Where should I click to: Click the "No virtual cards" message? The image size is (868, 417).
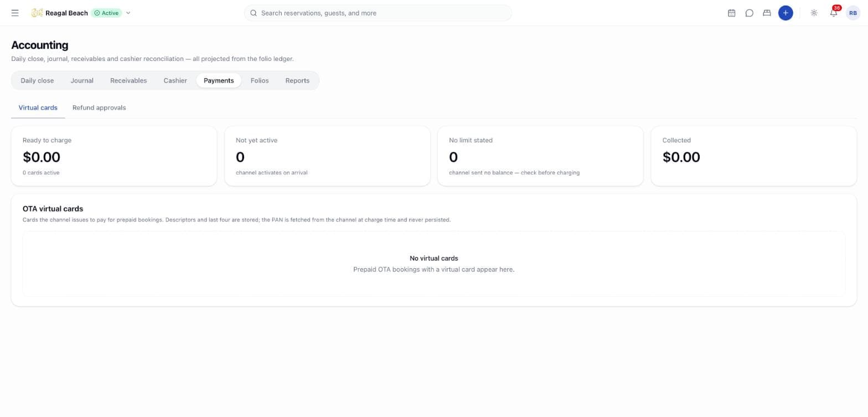tap(434, 258)
